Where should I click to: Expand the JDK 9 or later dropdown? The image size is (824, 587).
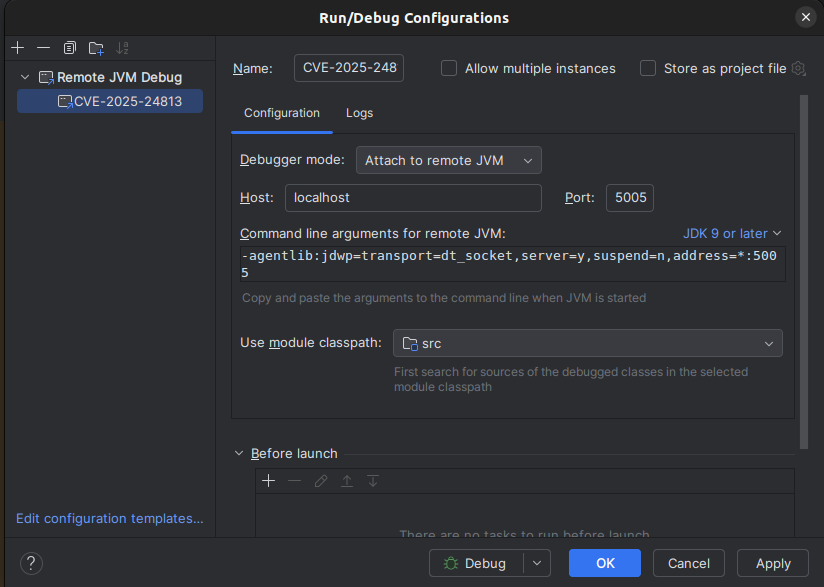tap(732, 233)
